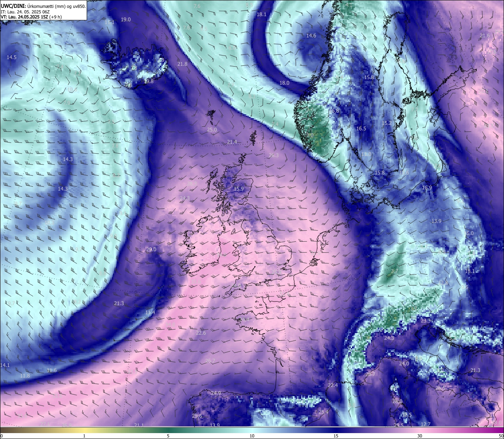Click the 19.8 value on Iceland's south coast
Screen dimensions: 504x439
(x=149, y=82)
